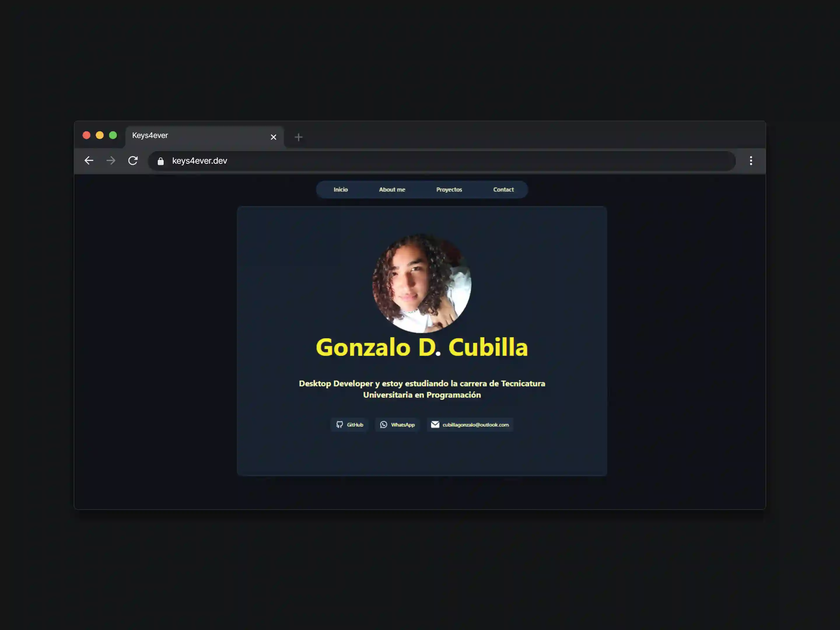Click the Gonzalo D. Cubilla heading
840x630 pixels.
pos(422,347)
